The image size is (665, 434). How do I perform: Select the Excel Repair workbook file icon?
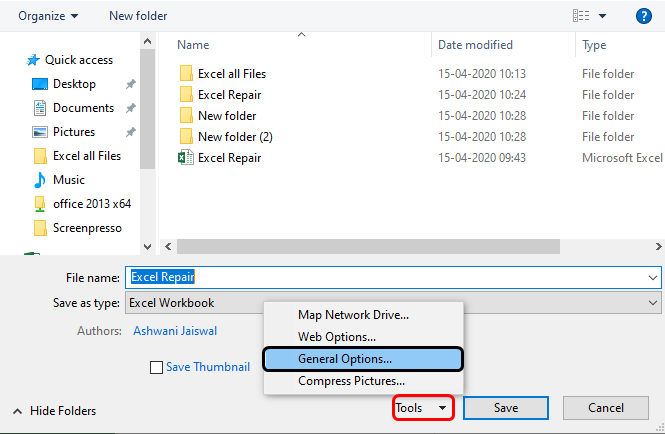point(185,157)
